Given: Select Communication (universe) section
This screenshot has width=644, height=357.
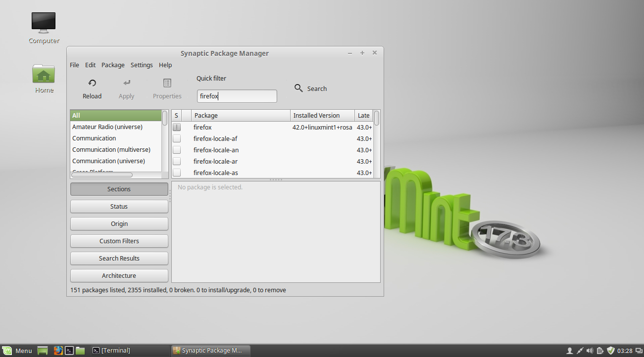Looking at the screenshot, I should 108,161.
